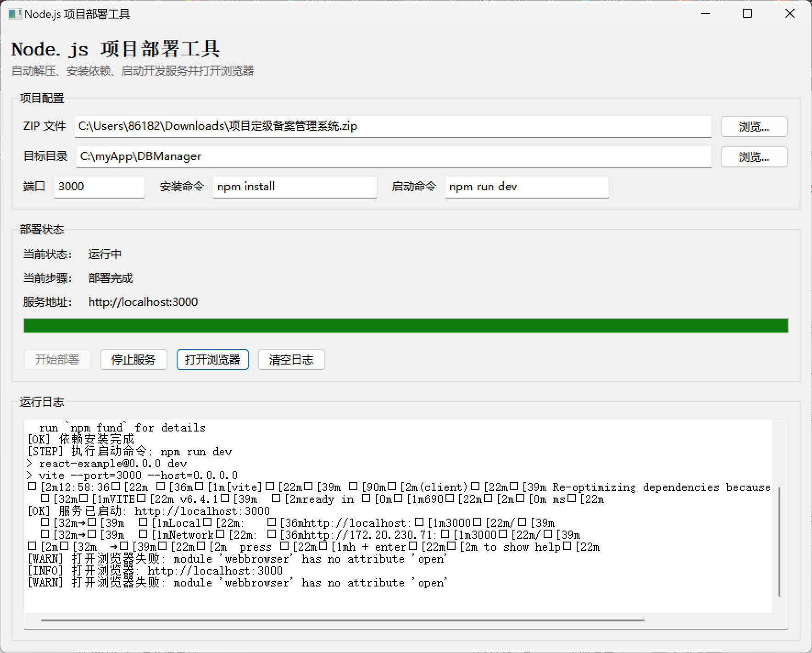Click the 运行日志 group label
Image resolution: width=812 pixels, height=653 pixels.
coord(42,402)
